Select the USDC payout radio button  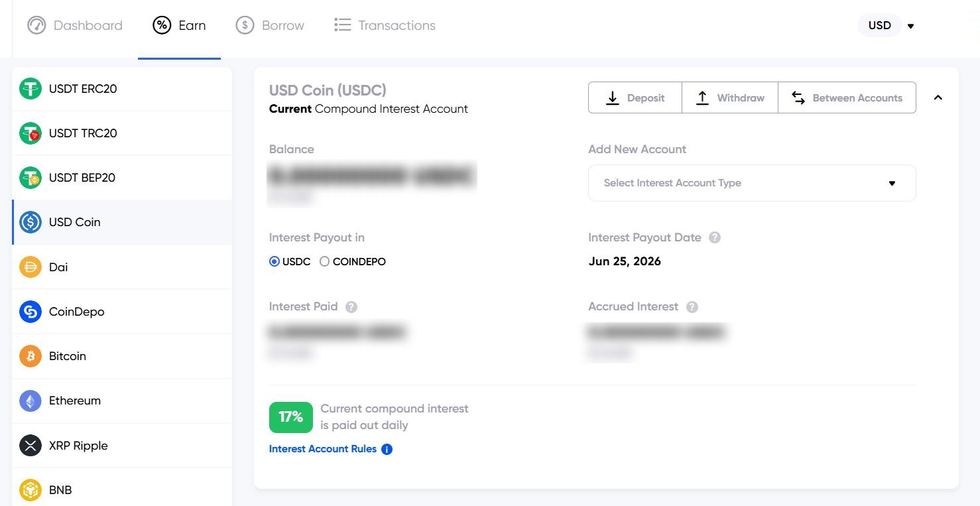275,262
